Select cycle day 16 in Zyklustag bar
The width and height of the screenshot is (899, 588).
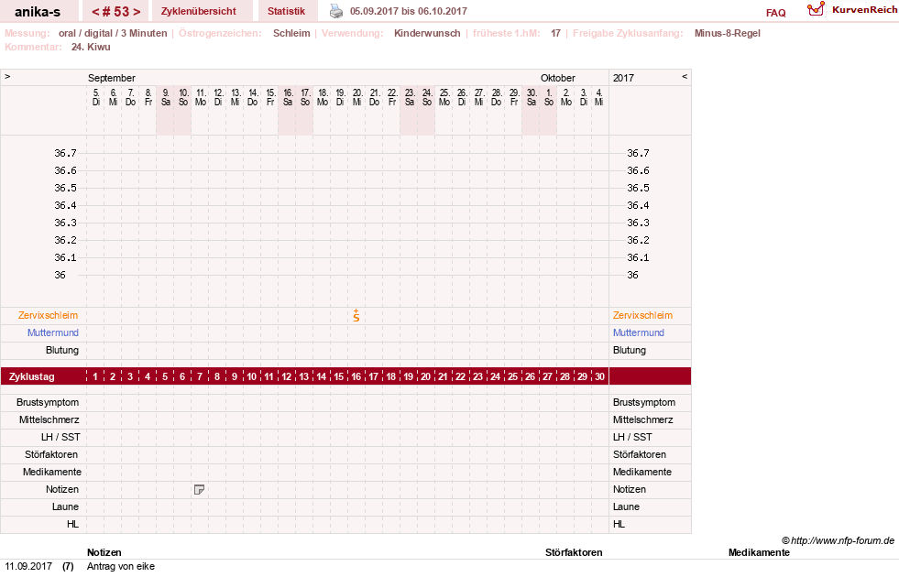(356, 376)
